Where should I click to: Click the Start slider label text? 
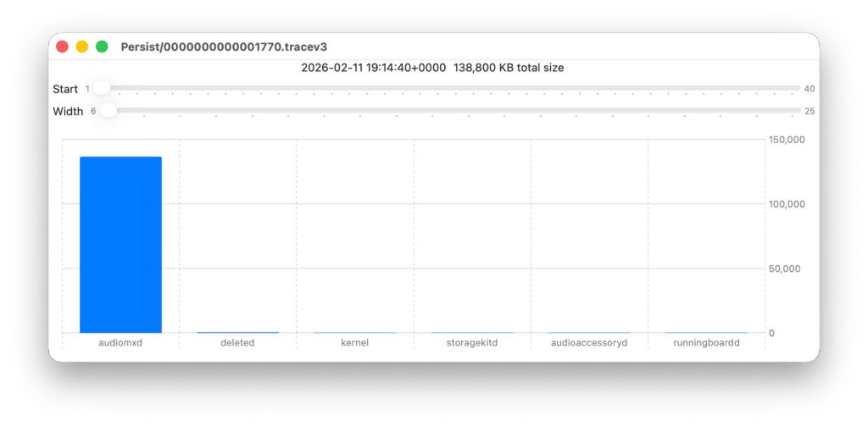click(65, 89)
